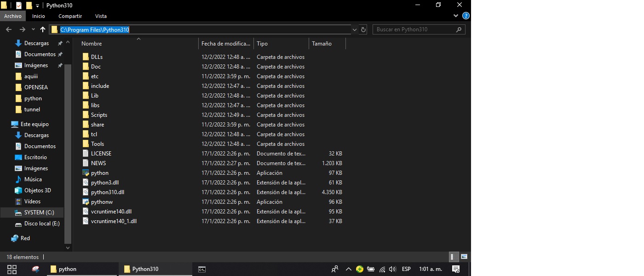Expand the ribbon with the chevron

[x=456, y=16]
